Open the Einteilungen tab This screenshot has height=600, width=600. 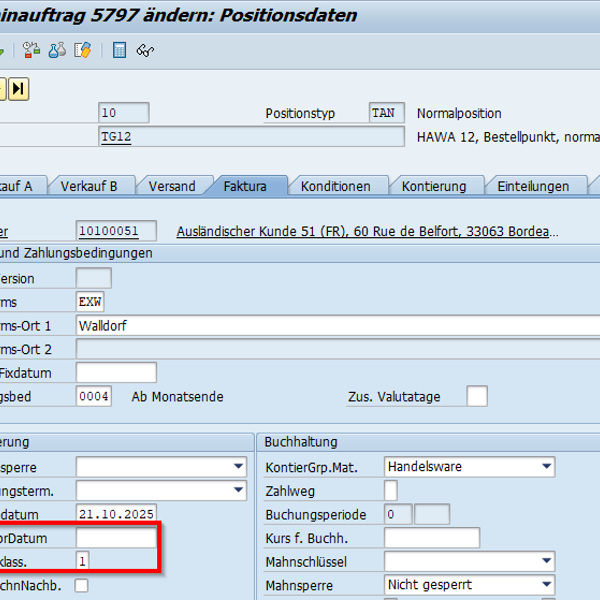click(x=533, y=186)
